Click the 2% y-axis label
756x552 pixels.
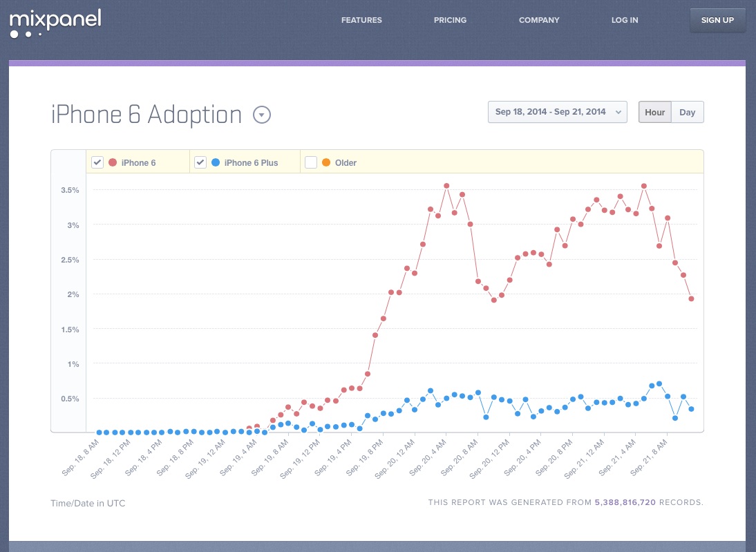click(x=73, y=294)
